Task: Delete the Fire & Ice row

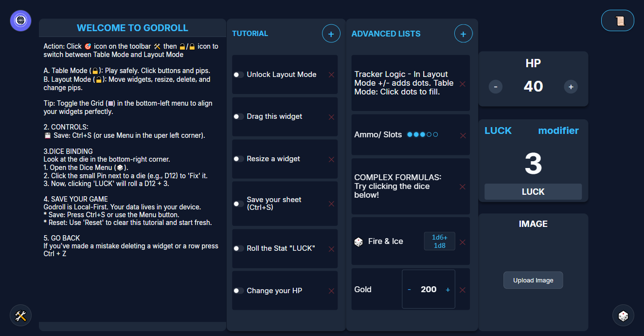Action: [x=463, y=242]
